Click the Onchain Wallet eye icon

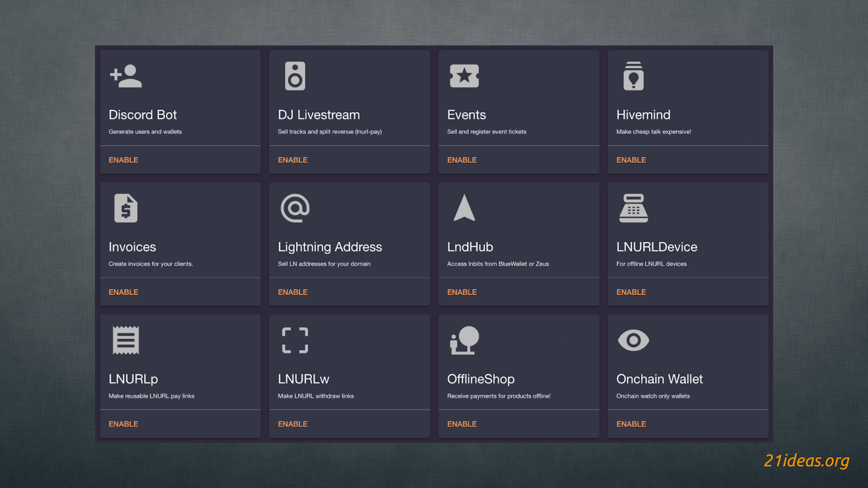[634, 341]
